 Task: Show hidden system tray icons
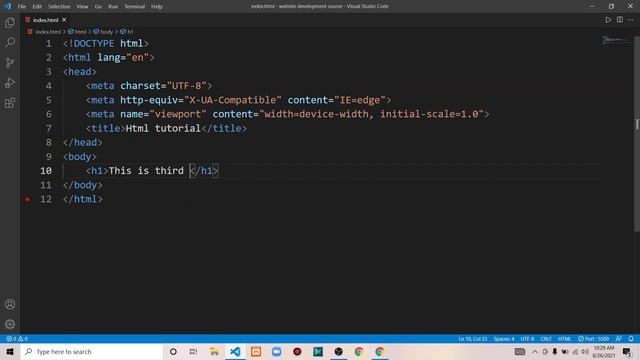535,351
